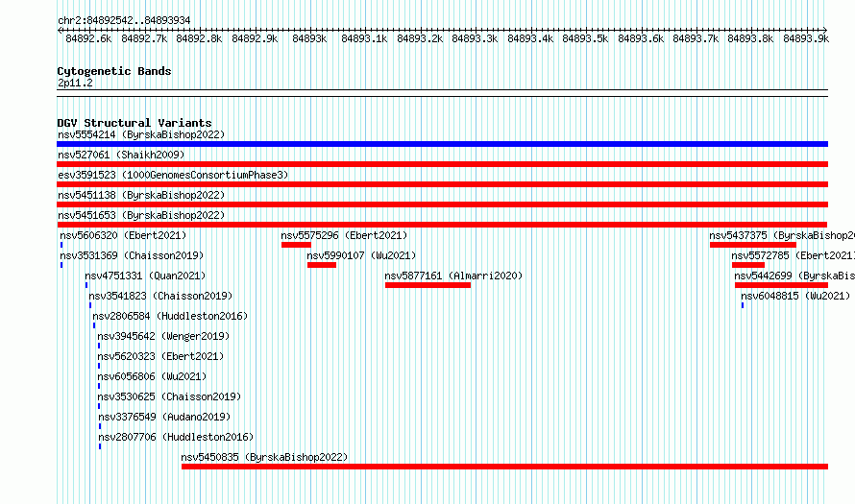Open nsv5620323 (Ebert2021) variant label
Image resolution: width=855 pixels, height=504 pixels.
(160, 356)
